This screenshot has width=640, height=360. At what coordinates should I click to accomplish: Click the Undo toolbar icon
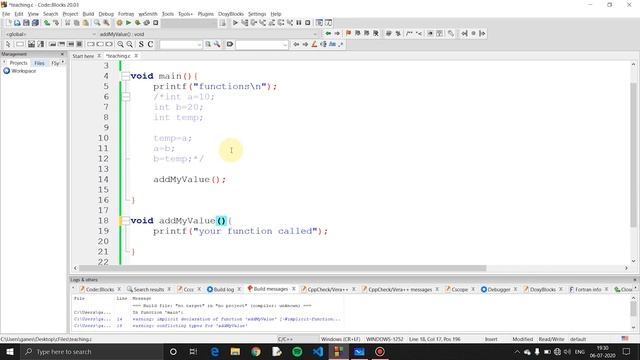point(47,23)
